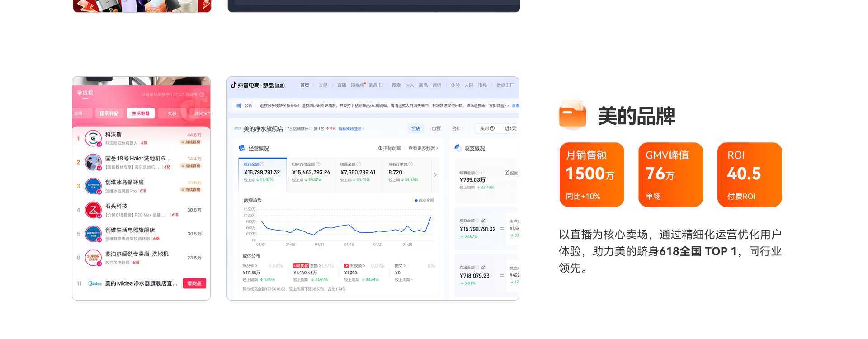
Task: Click 持续霸榜 badge on 科沃斯 row
Action: pyautogui.click(x=191, y=142)
